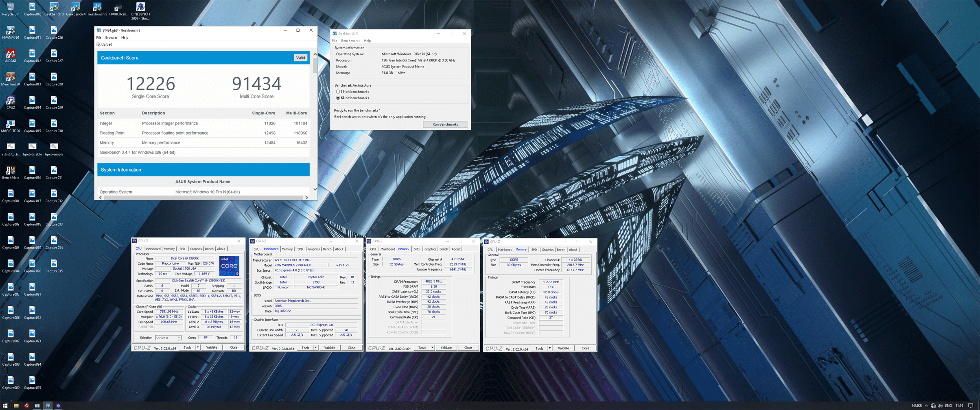The width and height of the screenshot is (980, 410).
Task: Open the Windows Start menu
Action: point(5,406)
